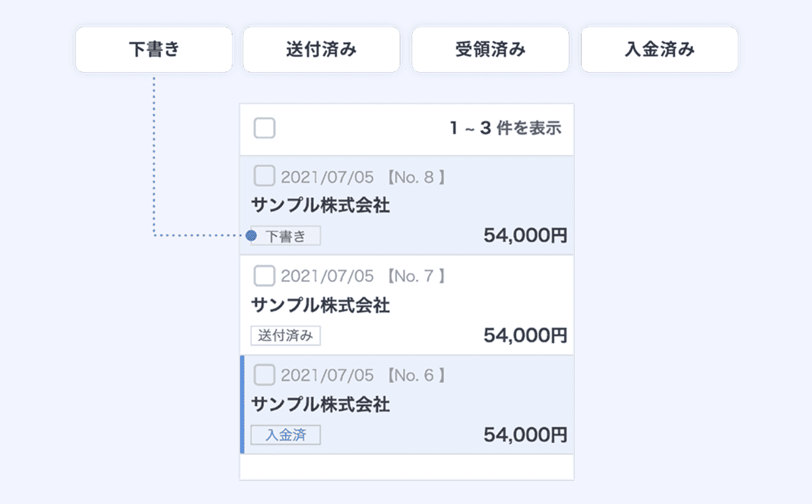Click the 送付済み tag on invoice No. 7

point(286,336)
